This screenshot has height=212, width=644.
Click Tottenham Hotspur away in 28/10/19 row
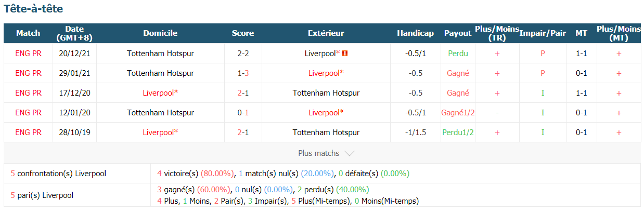[x=326, y=132]
